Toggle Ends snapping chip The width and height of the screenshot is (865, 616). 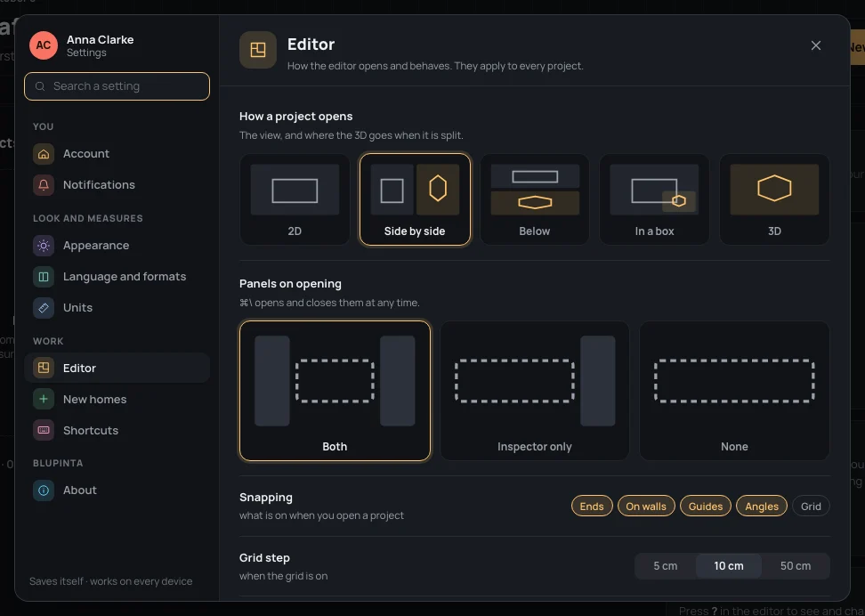pyautogui.click(x=592, y=507)
